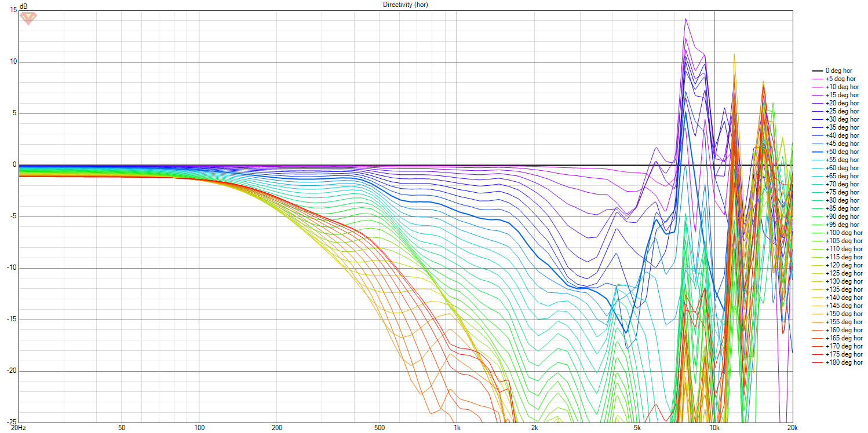Viewport: 868px width, 433px height.
Task: Click the 2k frequency axis label
Action: pos(534,428)
